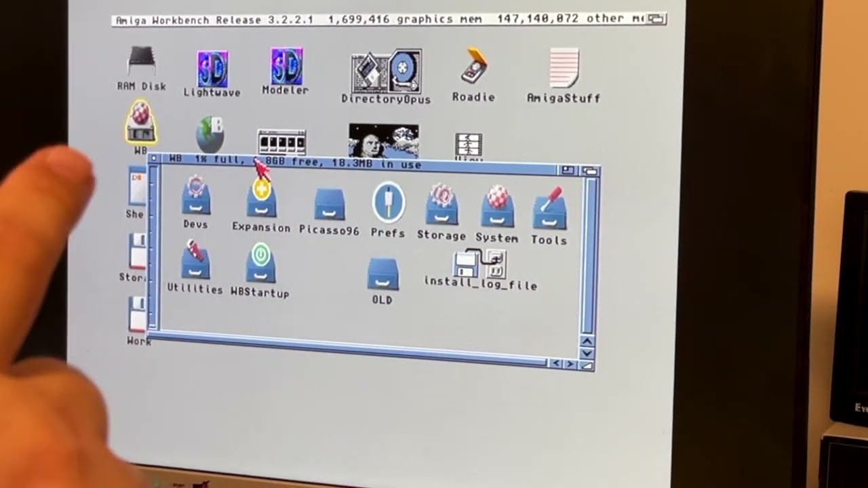Open the Prefs drawer

click(x=389, y=203)
